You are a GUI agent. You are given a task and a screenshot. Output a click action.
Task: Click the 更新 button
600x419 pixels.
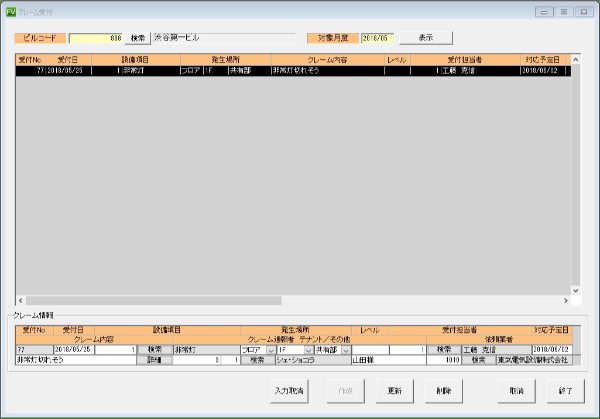coord(395,391)
